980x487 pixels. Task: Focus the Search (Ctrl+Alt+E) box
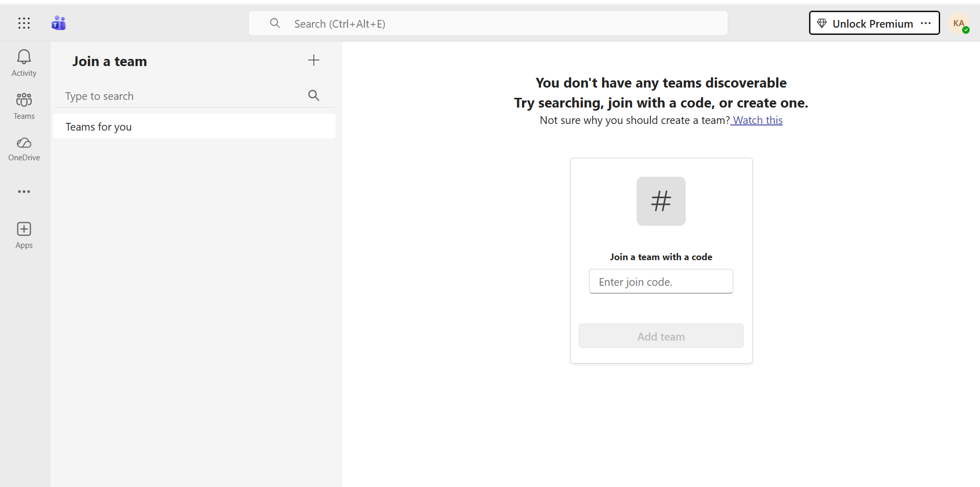tap(488, 23)
